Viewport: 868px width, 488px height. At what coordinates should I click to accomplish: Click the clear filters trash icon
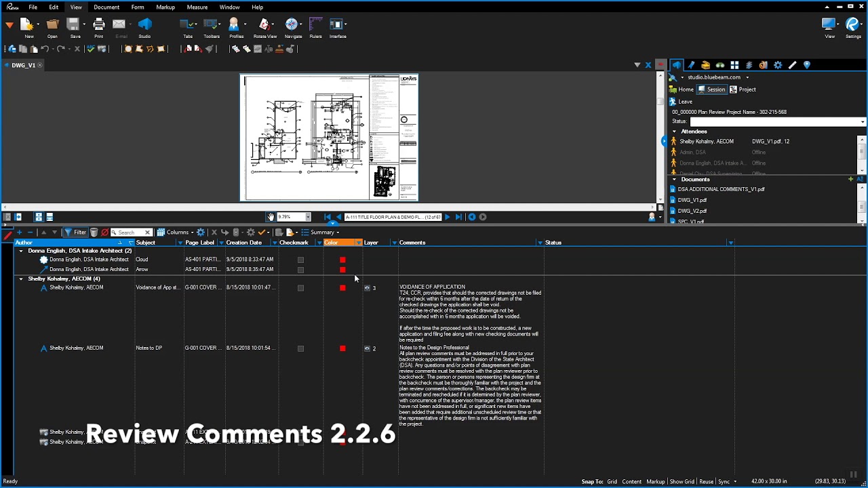click(x=94, y=232)
